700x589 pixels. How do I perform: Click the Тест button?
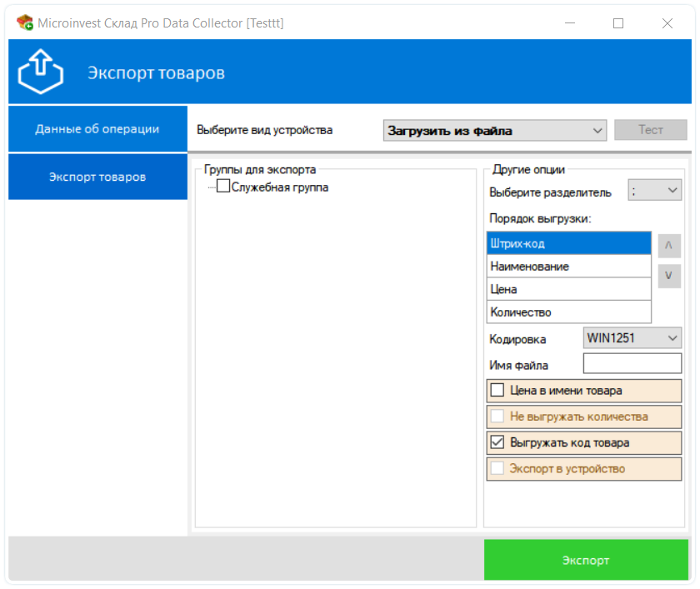651,130
